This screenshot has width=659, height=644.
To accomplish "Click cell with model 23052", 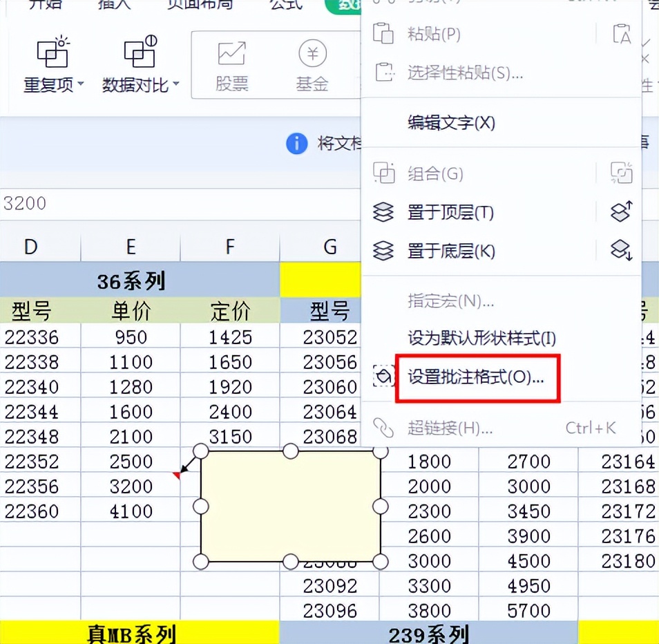I will click(x=321, y=337).
